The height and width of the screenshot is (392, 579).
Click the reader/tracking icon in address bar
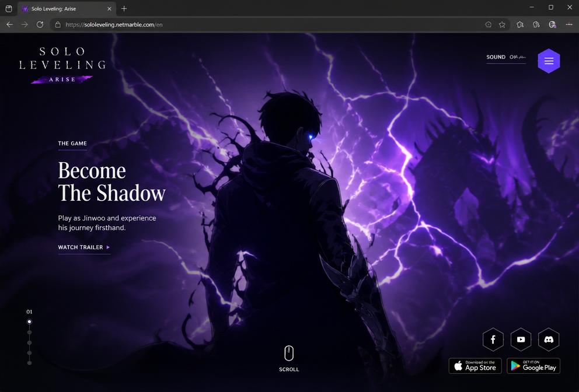pos(488,24)
